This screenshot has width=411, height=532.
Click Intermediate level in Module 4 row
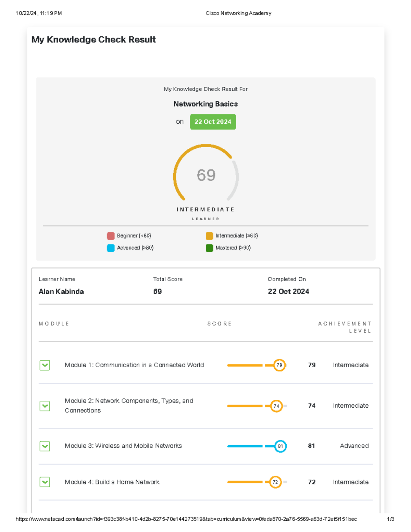pos(351,482)
